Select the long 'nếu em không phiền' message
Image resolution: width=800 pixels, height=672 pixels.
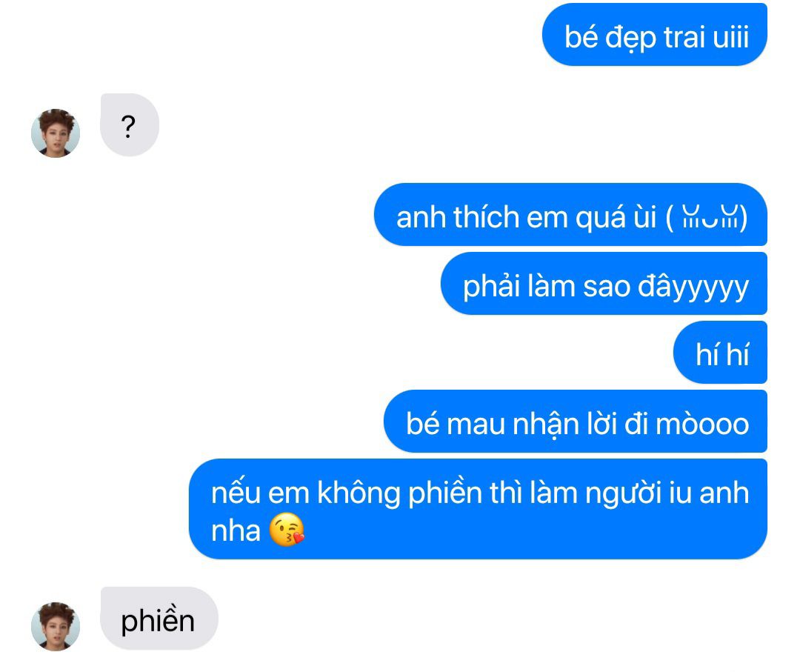[478, 509]
